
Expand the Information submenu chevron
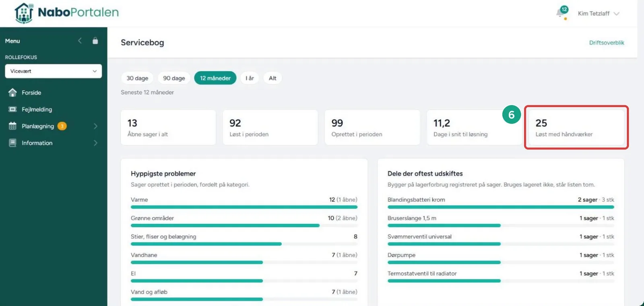point(95,143)
